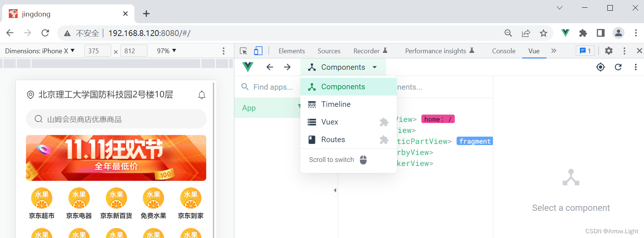Open the 97% zoom dropdown
The height and width of the screenshot is (238, 644).
[167, 51]
